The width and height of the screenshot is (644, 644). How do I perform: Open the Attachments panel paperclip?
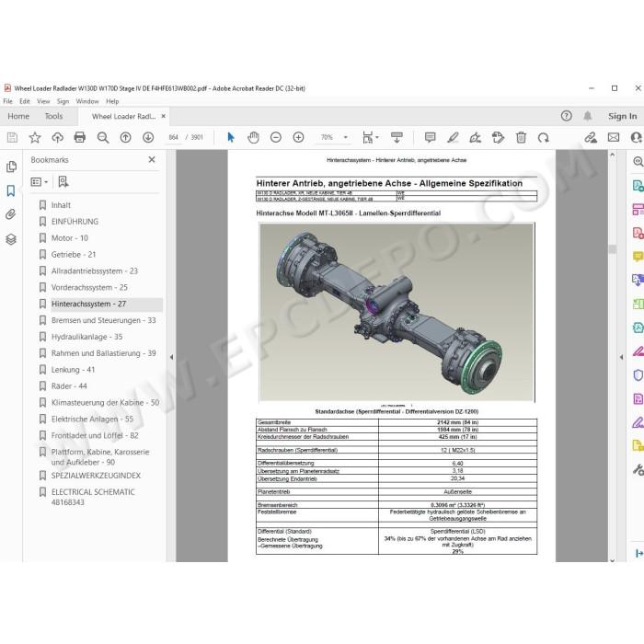pyautogui.click(x=11, y=214)
